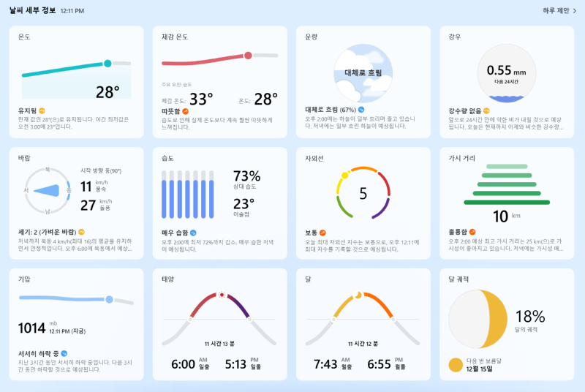Click the orange trend icon beside 유지됨
The height and width of the screenshot is (392, 585).
point(42,110)
